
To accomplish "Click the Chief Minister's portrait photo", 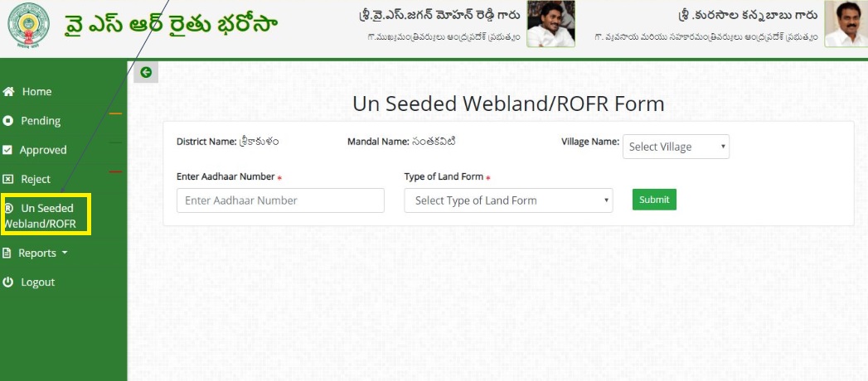I will pos(550,24).
